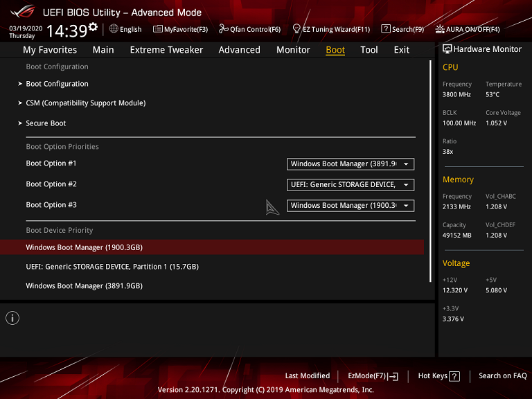Click the EzMode exit arrow icon
532x399 pixels.
click(x=393, y=376)
